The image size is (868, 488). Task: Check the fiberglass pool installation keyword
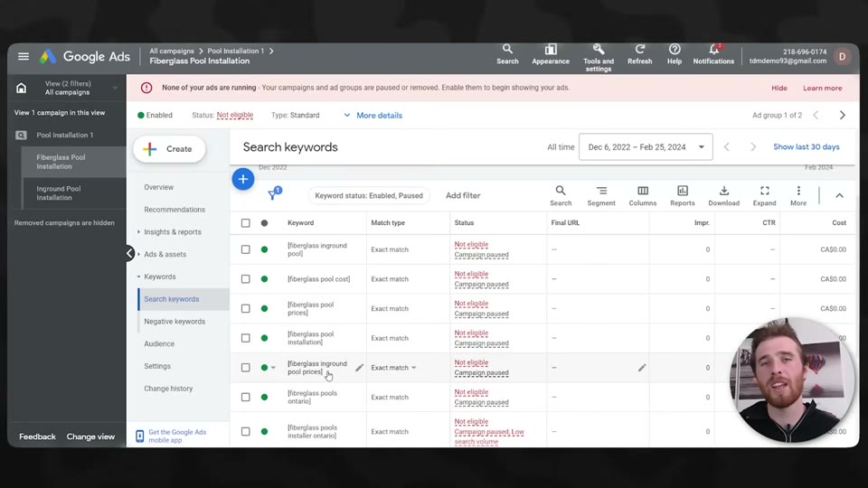(245, 338)
